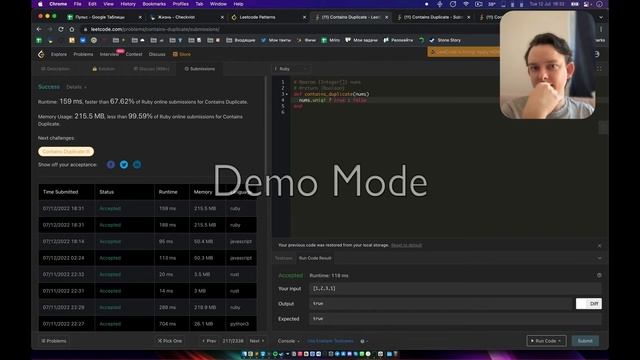Click the green Sheets bookmark icon
This screenshot has width=640, height=360.
pos(39,40)
